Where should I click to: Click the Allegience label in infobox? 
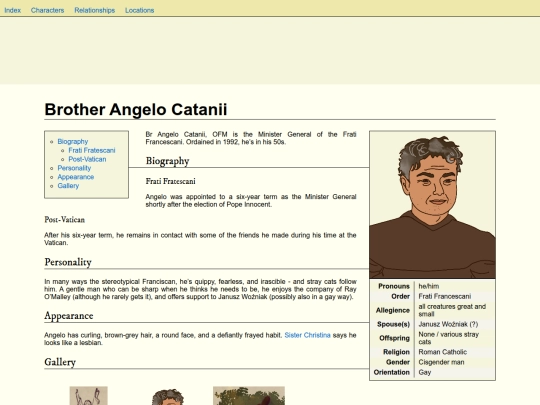pyautogui.click(x=393, y=310)
